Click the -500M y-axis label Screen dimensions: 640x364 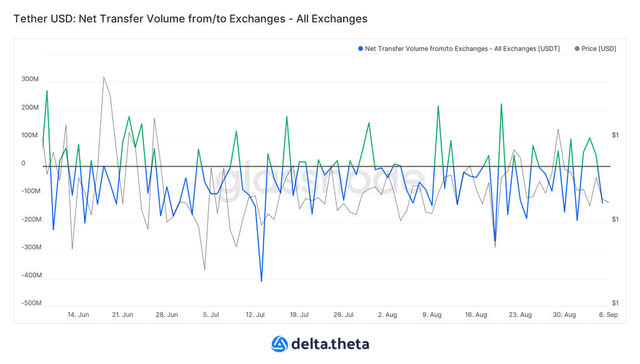[x=31, y=303]
